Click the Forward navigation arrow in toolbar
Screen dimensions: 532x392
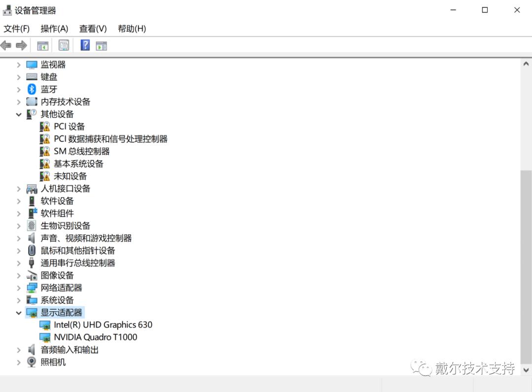(21, 45)
